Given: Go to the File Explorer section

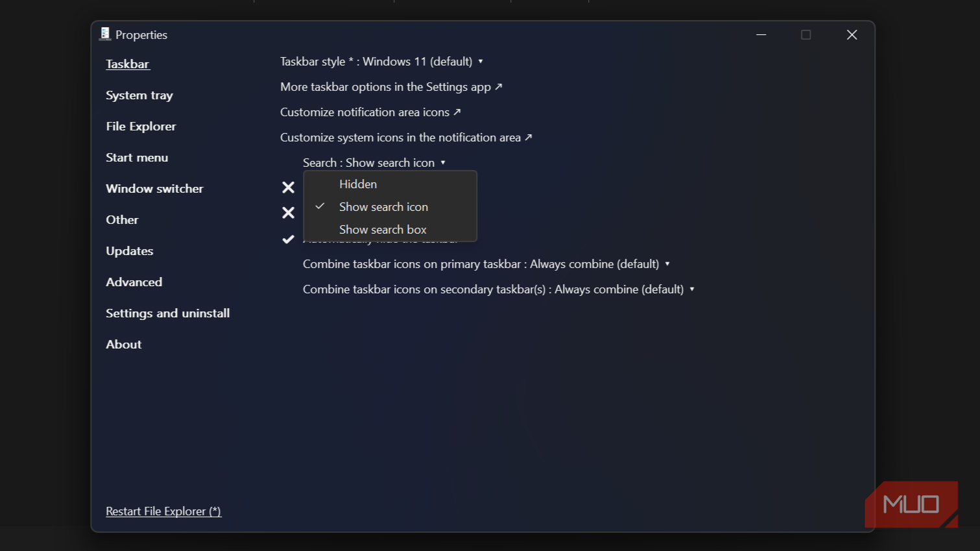Looking at the screenshot, I should (141, 127).
